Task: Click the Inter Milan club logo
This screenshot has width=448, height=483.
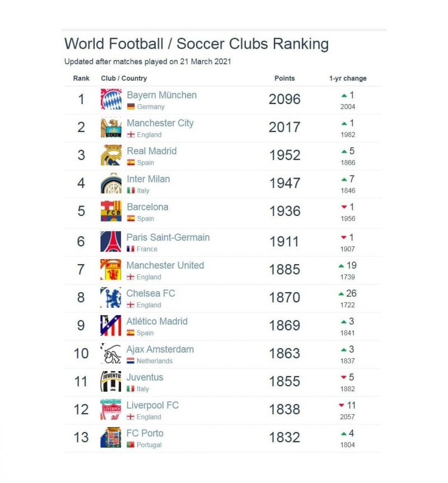Action: tap(111, 184)
